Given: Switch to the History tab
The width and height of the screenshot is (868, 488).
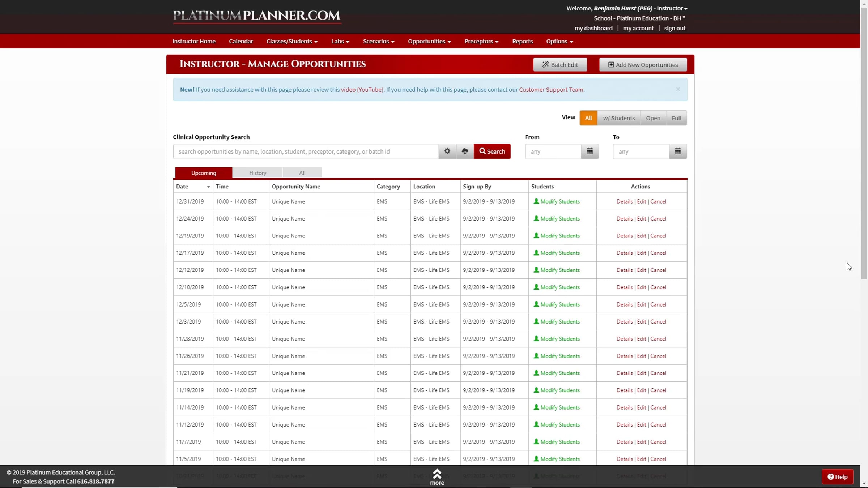Looking at the screenshot, I should (258, 173).
